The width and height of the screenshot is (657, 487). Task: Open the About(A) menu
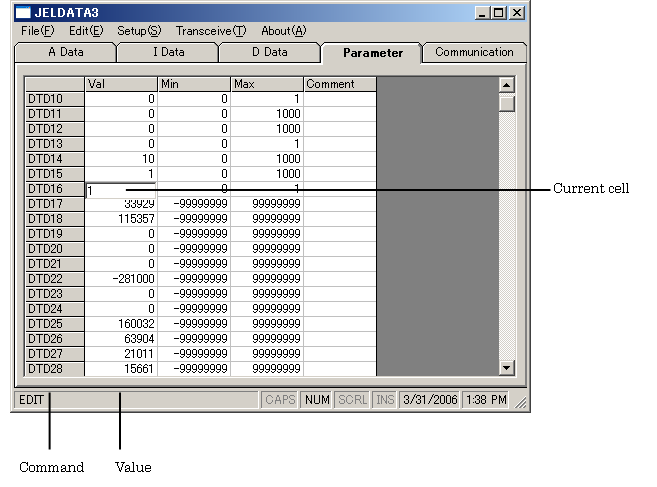click(x=283, y=31)
